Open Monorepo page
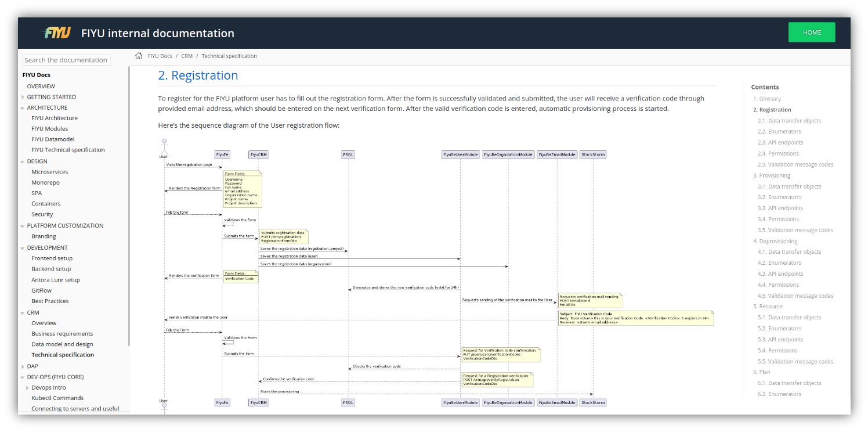The width and height of the screenshot is (868, 432). pyautogui.click(x=45, y=182)
